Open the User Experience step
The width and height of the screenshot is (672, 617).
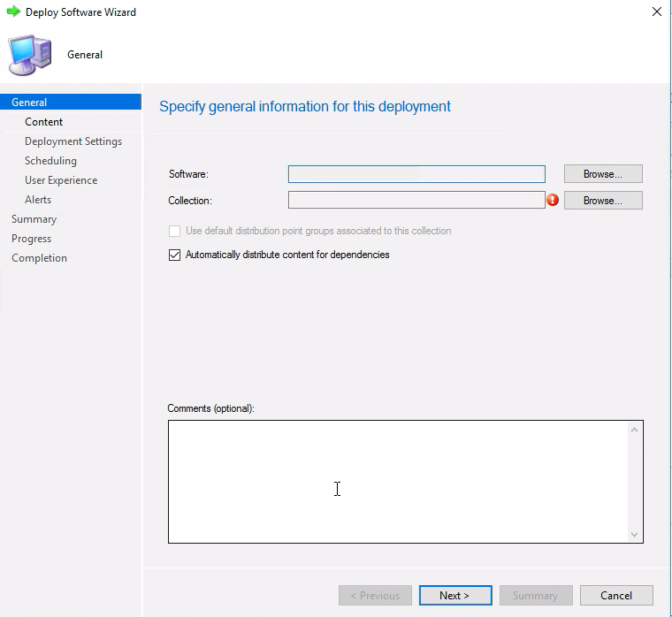point(61,180)
